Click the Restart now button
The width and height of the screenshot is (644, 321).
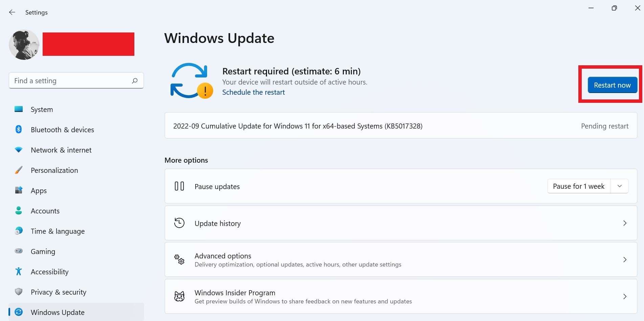[x=612, y=85]
